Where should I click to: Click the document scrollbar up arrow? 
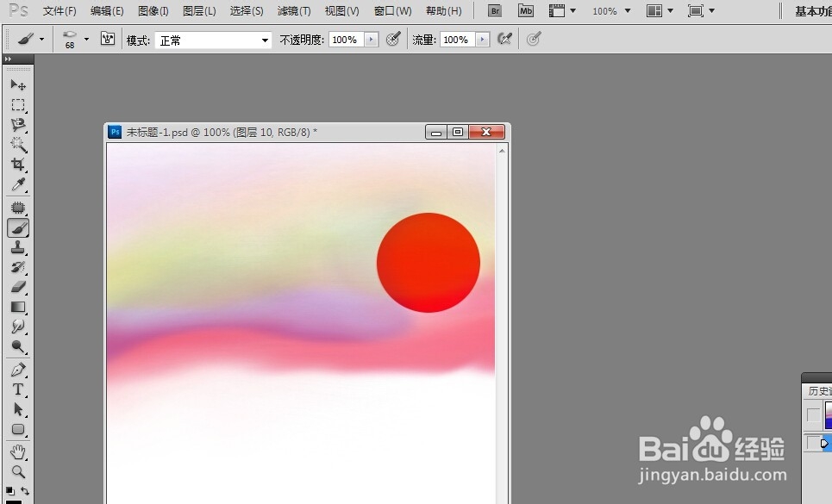pos(502,151)
